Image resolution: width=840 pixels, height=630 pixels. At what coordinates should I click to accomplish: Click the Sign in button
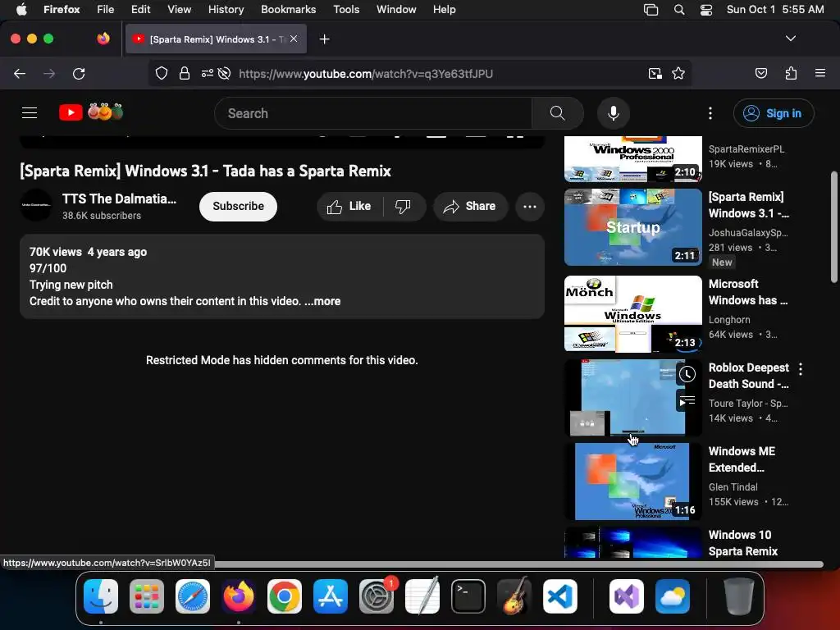point(774,113)
